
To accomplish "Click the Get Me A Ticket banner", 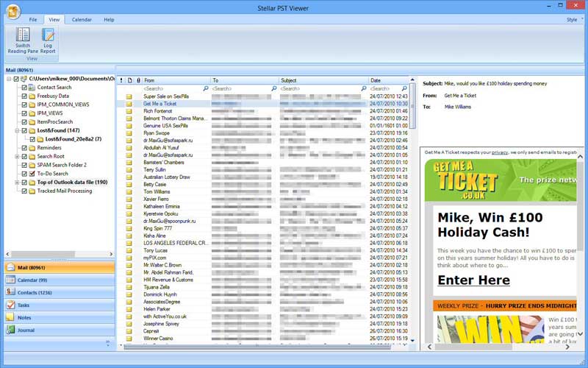I will 501,180.
